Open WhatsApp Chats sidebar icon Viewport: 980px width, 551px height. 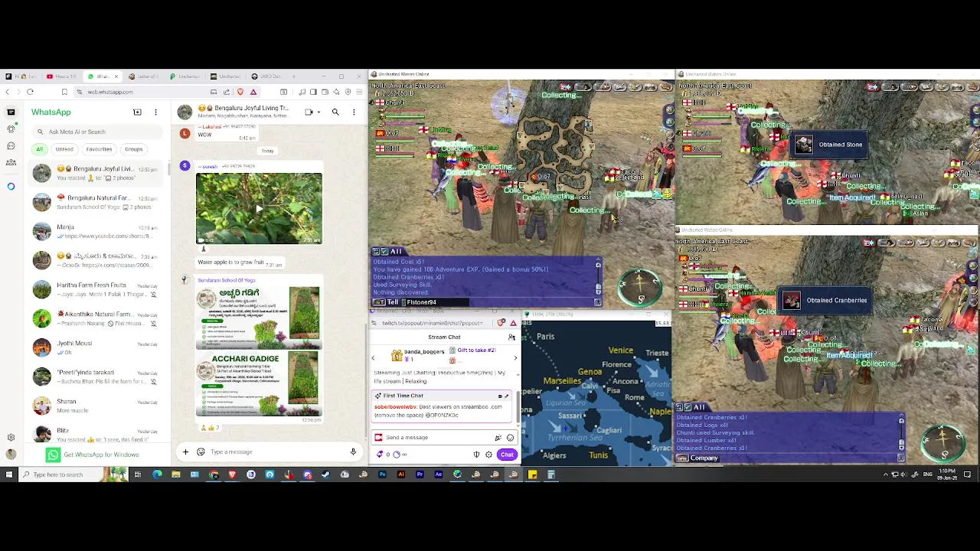point(11,112)
